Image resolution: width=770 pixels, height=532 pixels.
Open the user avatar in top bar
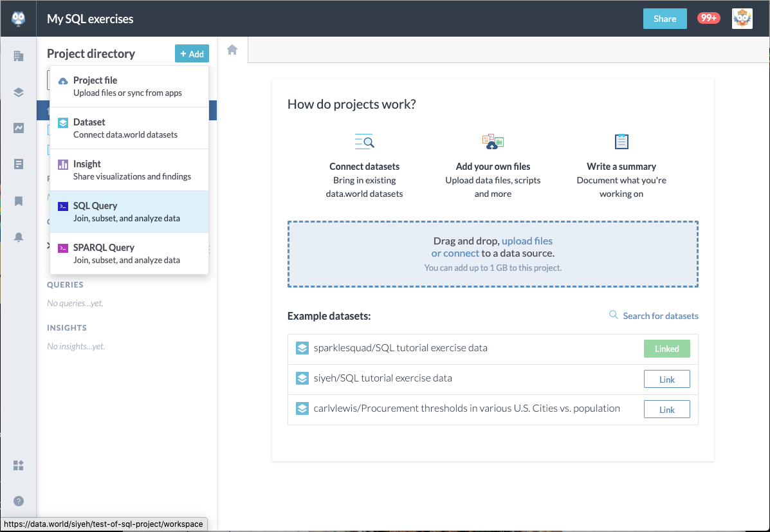pyautogui.click(x=742, y=19)
